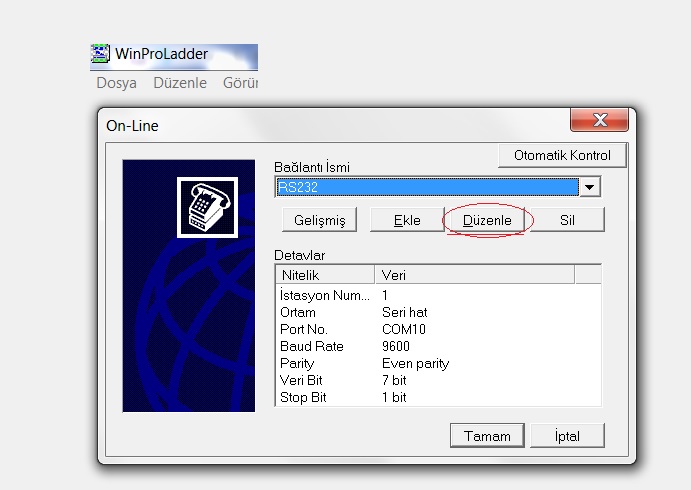Click the Veri column header
Screen dimensions: 691x490
coord(475,275)
